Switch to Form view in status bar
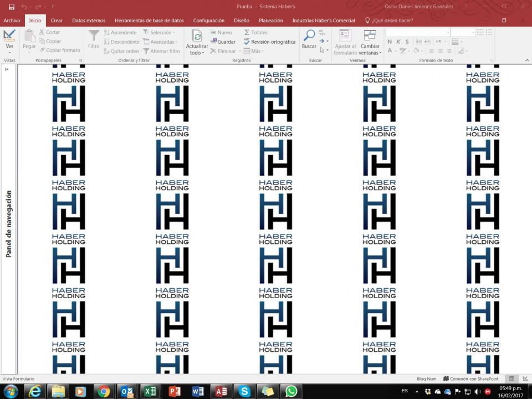532x399 pixels. [x=511, y=378]
